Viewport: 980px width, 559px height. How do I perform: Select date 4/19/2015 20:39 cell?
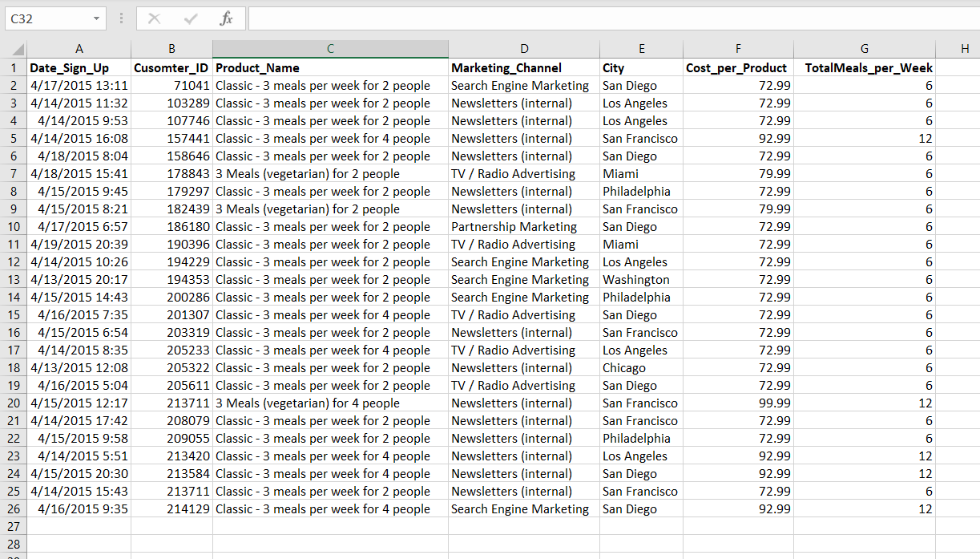click(x=79, y=245)
